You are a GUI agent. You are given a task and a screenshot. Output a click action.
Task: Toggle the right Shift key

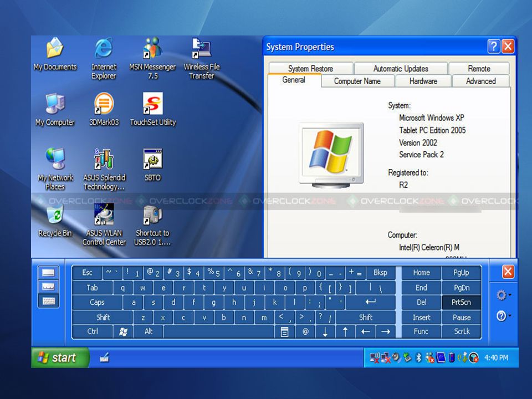365,317
